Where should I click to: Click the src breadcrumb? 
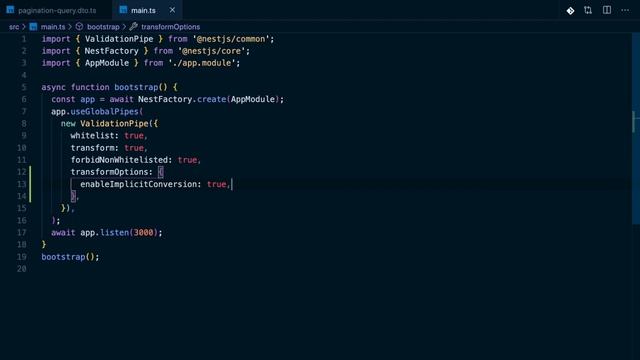14,27
